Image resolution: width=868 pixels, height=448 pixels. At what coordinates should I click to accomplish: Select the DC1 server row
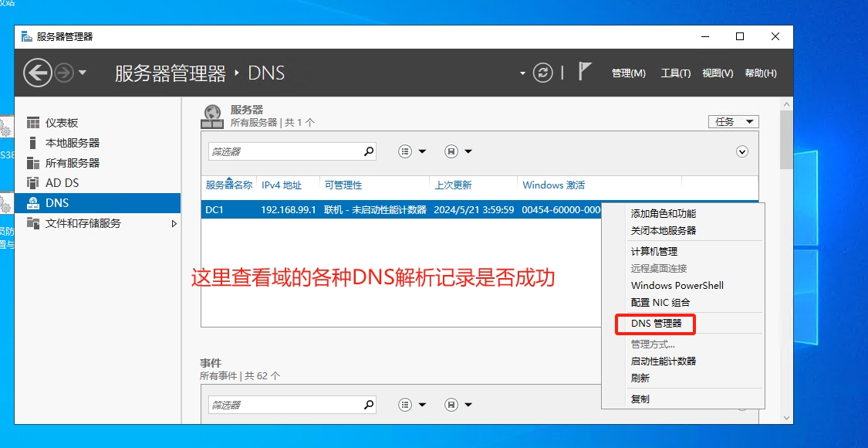coord(400,209)
